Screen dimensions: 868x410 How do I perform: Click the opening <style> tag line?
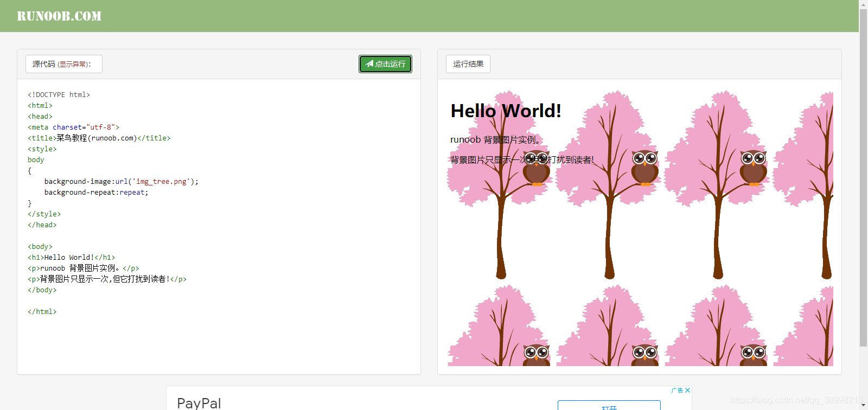(42, 149)
